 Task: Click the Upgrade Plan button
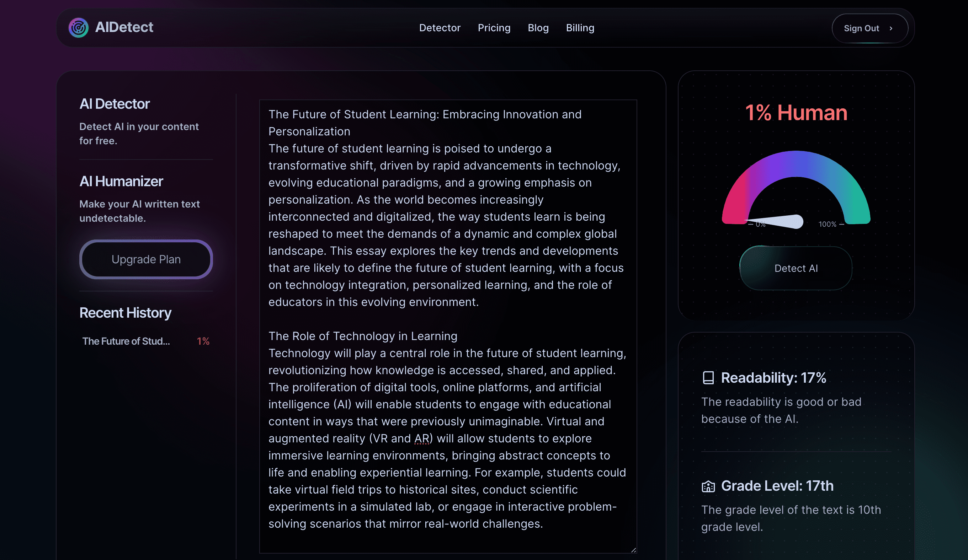[146, 259]
